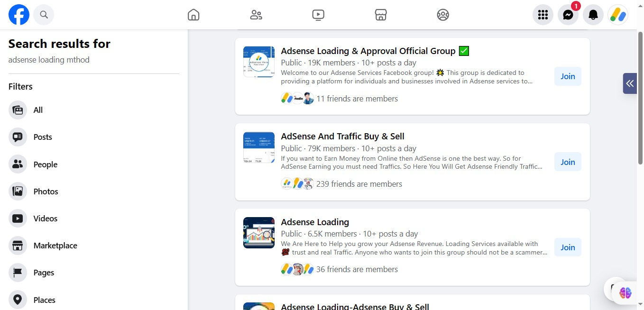Filter results by Posts label
This screenshot has height=310, width=644.
pos(43,137)
